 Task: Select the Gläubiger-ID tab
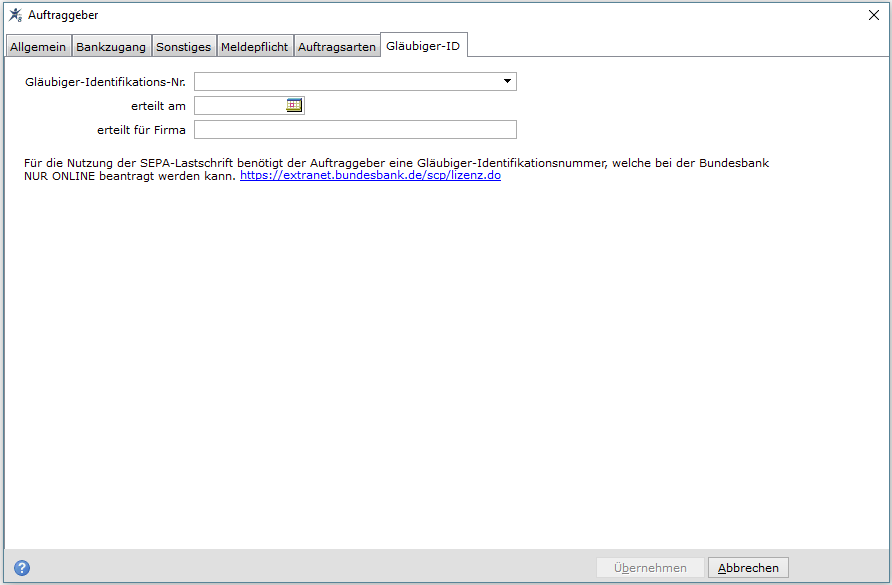(x=423, y=46)
